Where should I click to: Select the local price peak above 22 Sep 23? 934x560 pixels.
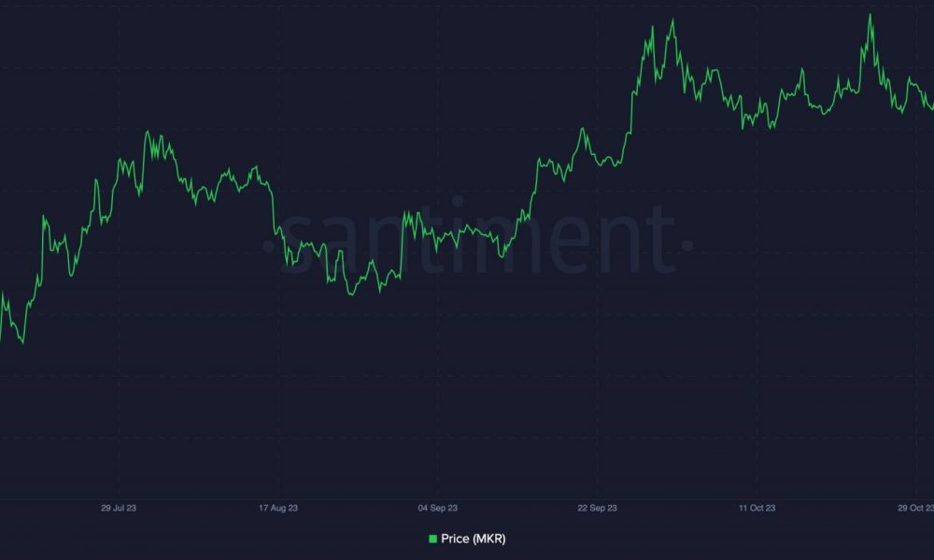(x=583, y=129)
